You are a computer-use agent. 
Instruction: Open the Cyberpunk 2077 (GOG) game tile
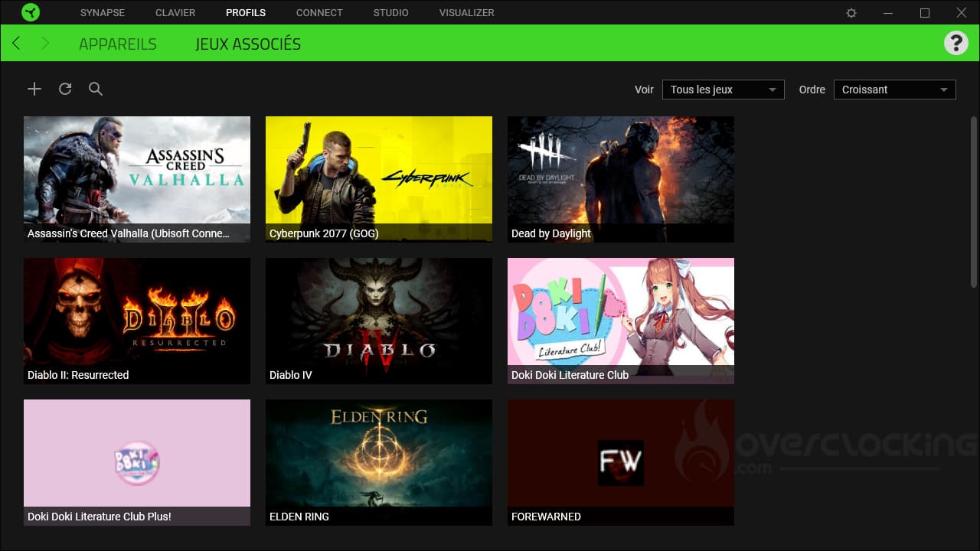click(x=379, y=179)
